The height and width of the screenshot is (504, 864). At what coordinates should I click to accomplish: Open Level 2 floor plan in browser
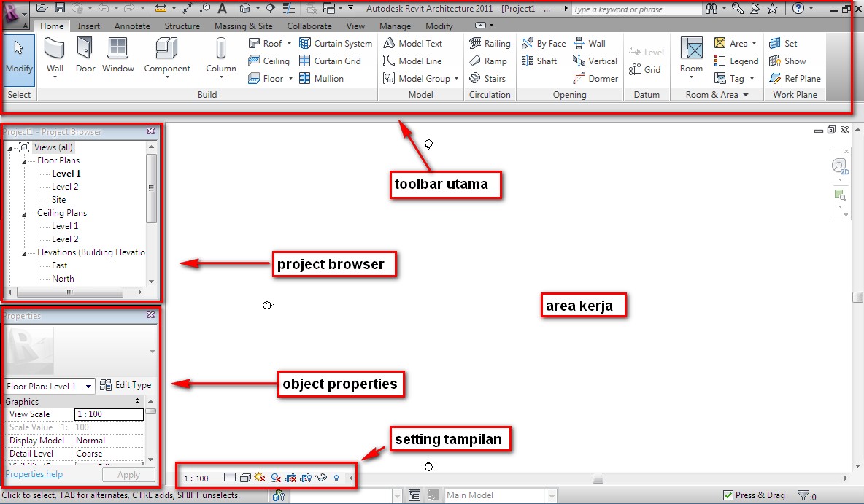point(65,187)
